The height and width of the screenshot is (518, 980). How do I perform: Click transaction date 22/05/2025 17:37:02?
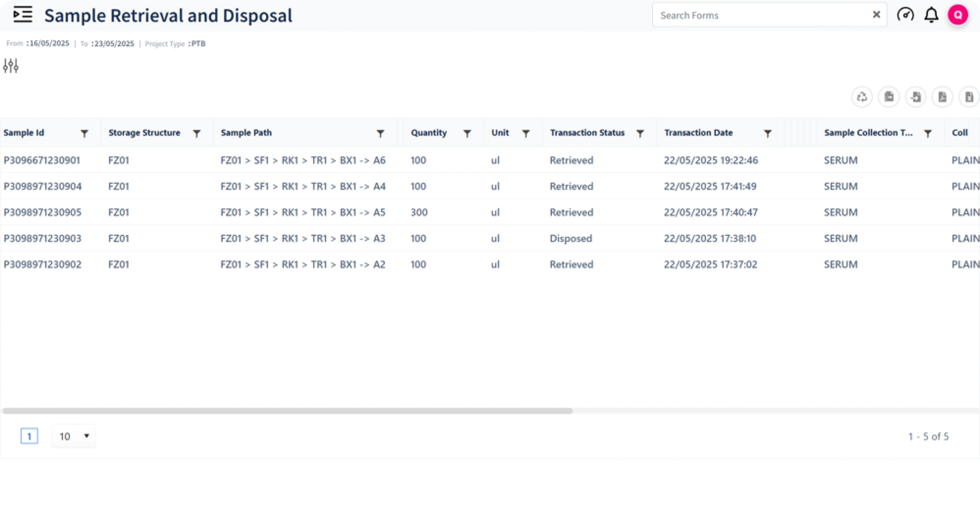[710, 264]
